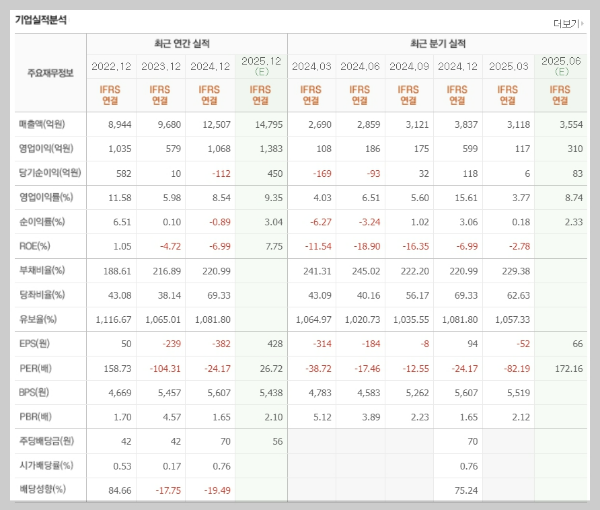The width and height of the screenshot is (600, 510).
Task: Click the 2024.06 column header
Action: click(x=360, y=67)
